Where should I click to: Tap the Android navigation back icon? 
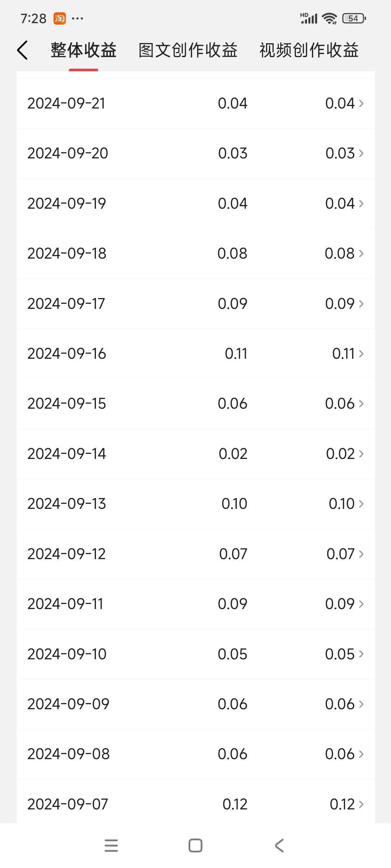tap(279, 846)
